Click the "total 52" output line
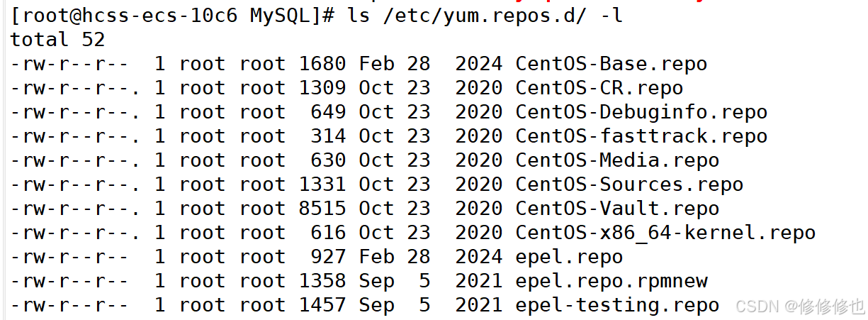Screen dimensions: 868x320 click(57, 40)
